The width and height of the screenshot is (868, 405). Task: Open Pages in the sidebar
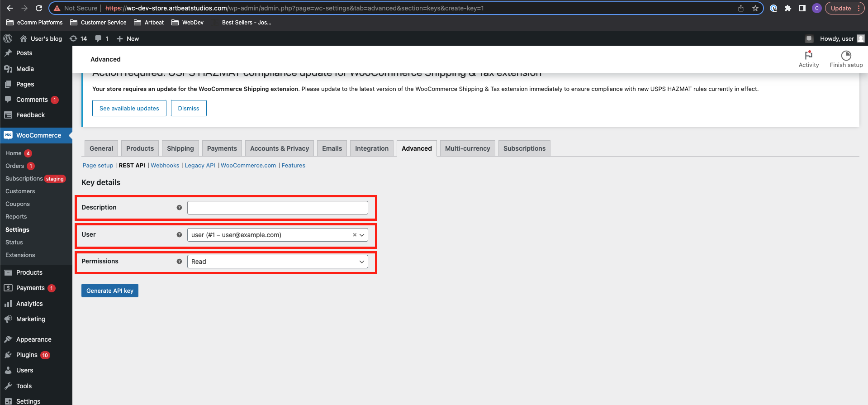[x=36, y=84]
